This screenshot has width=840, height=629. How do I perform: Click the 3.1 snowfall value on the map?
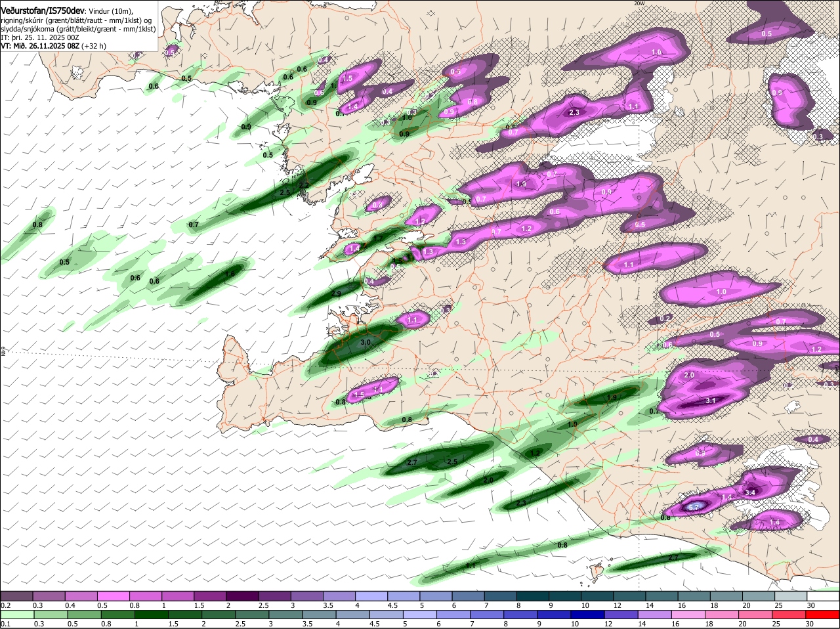click(x=711, y=401)
